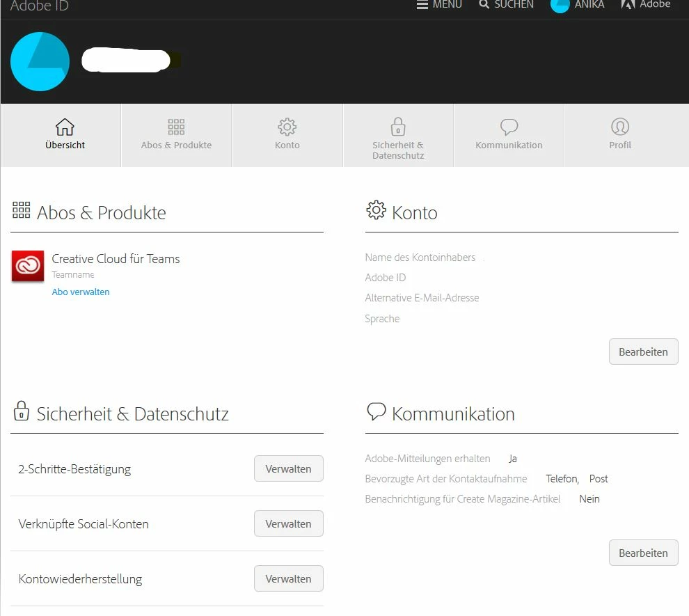Click the Abos & Produkte grid tab icon
Screen dimensions: 689x616
[x=176, y=127]
